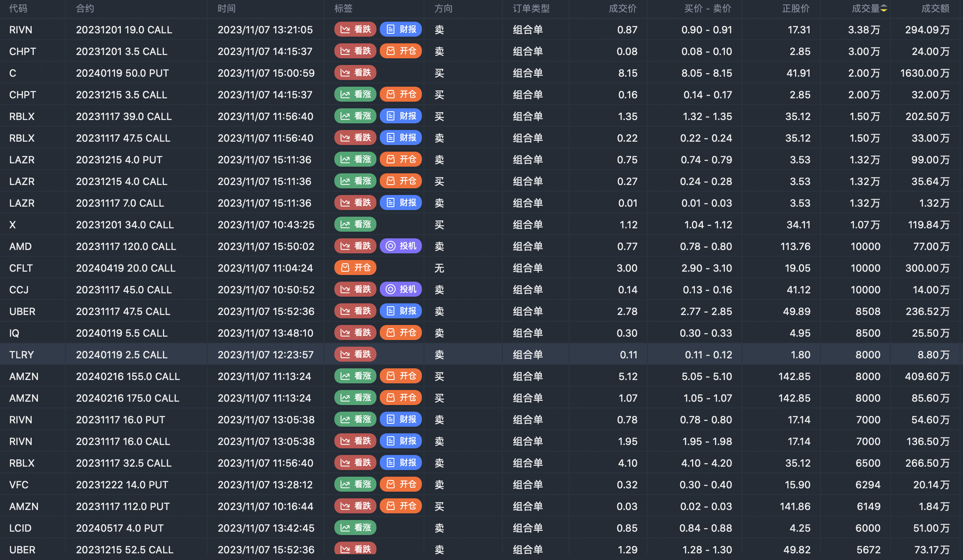The width and height of the screenshot is (963, 560).
Task: Click the 代码 column header
Action: tap(18, 9)
